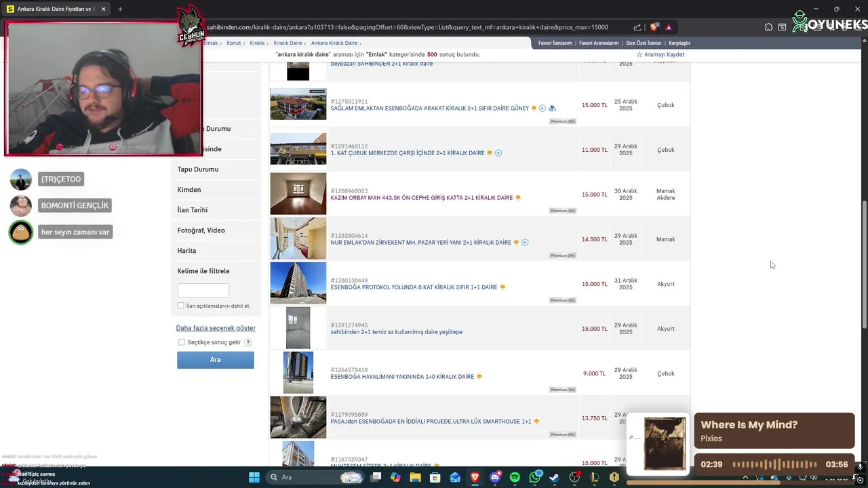Click date '30 Aralık 2025' on KAZIM ORBAY row

coord(626,195)
